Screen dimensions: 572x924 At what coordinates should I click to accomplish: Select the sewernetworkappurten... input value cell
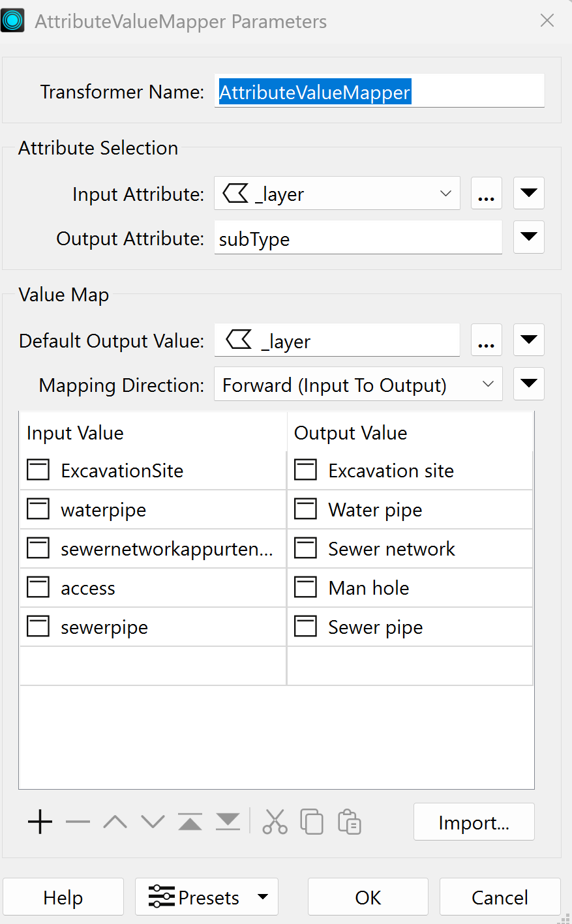click(x=153, y=548)
